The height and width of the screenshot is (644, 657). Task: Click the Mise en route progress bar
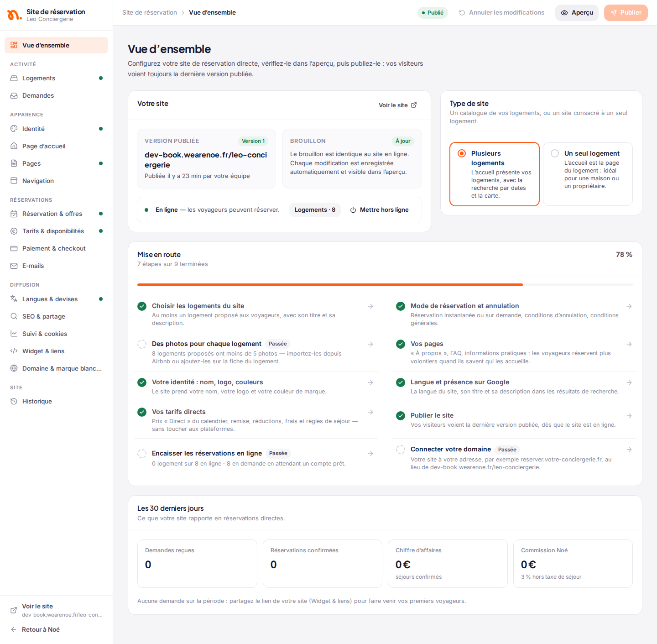[x=385, y=285]
